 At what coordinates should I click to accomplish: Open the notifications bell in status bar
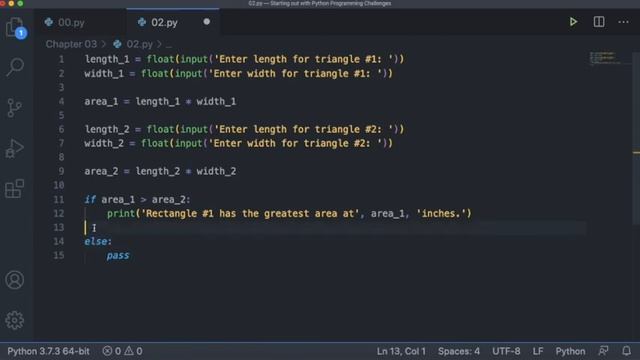[627, 351]
